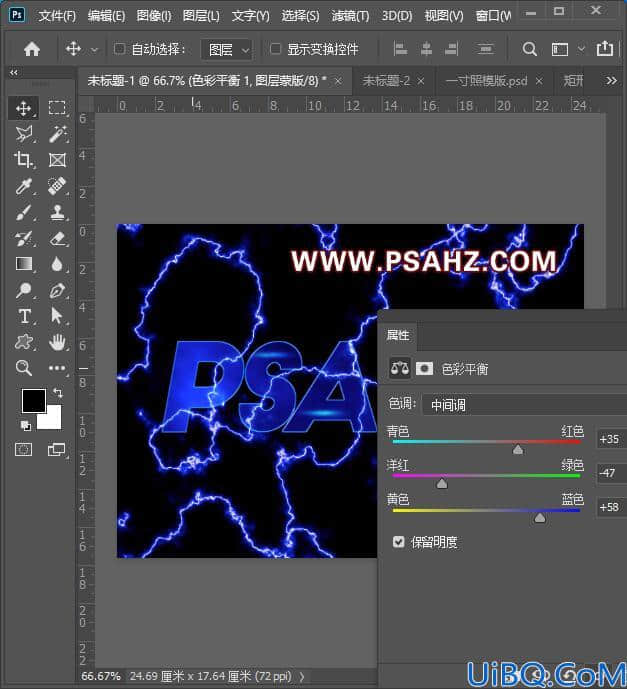This screenshot has height=689, width=627.
Task: Open the 文件(F) menu
Action: pos(57,16)
